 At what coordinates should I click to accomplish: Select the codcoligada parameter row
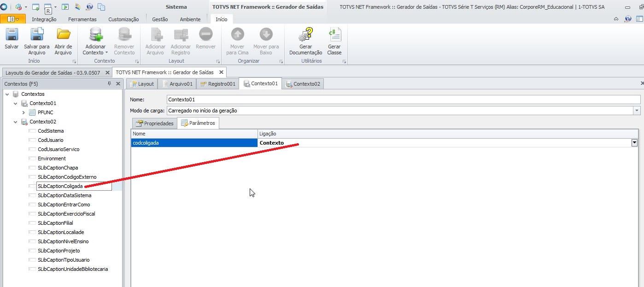194,143
